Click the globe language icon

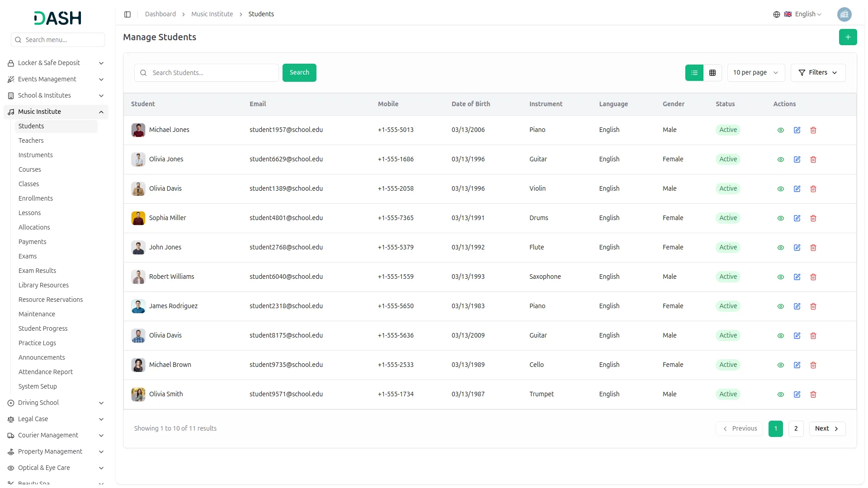(776, 14)
